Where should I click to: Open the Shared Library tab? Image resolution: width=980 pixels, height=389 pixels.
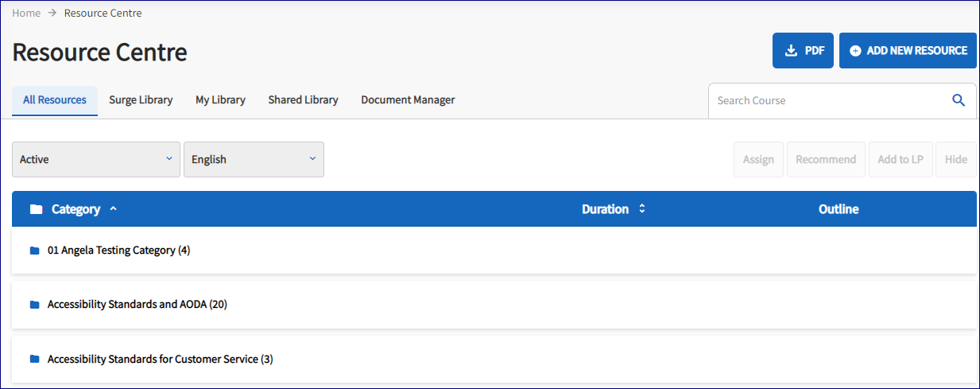(303, 100)
